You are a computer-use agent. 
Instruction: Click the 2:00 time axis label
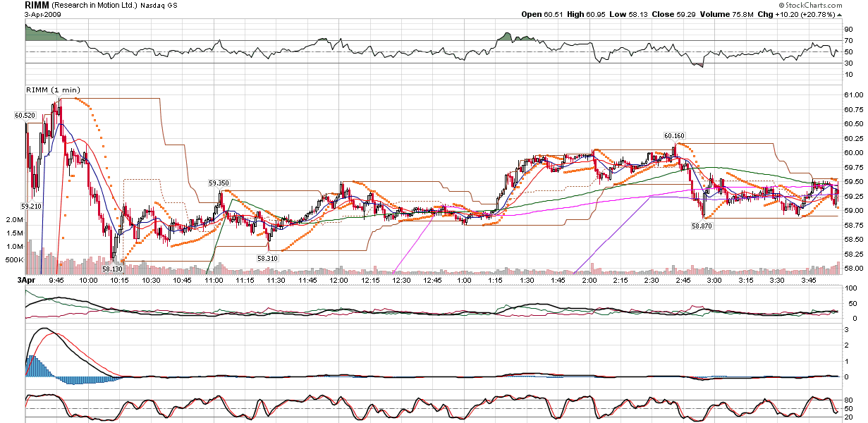(x=589, y=280)
